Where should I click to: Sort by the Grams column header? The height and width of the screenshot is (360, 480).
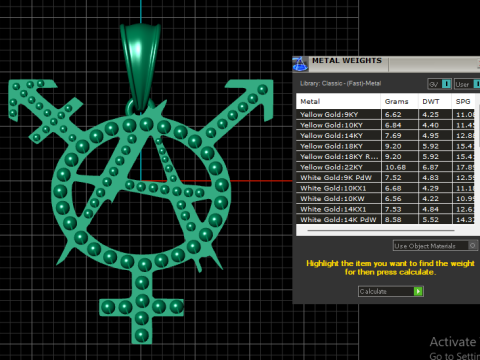399,101
